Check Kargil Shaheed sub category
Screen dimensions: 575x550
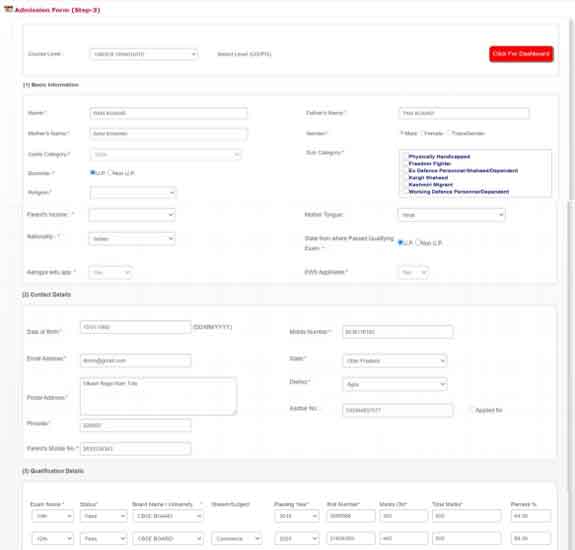click(x=405, y=177)
